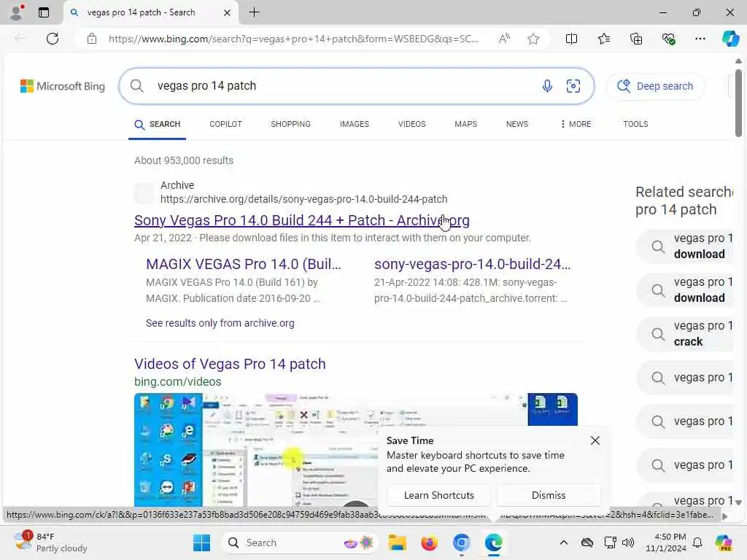The width and height of the screenshot is (747, 560).
Task: Open Browser essentials heart icon
Action: (668, 39)
